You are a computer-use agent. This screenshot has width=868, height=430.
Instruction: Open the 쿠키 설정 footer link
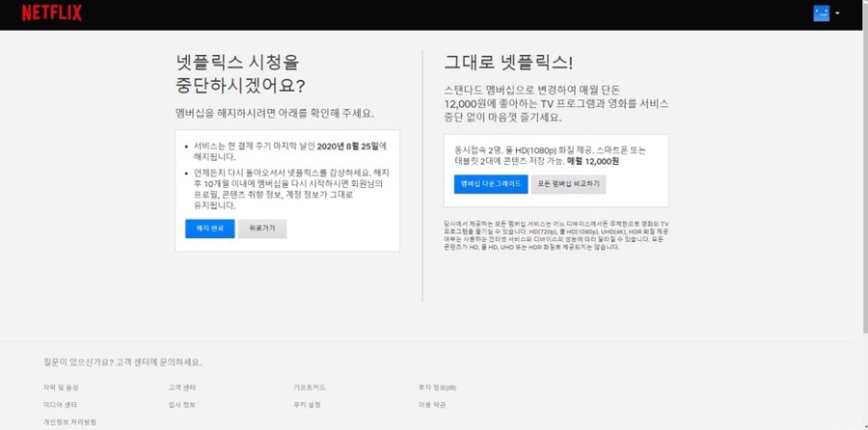point(308,405)
